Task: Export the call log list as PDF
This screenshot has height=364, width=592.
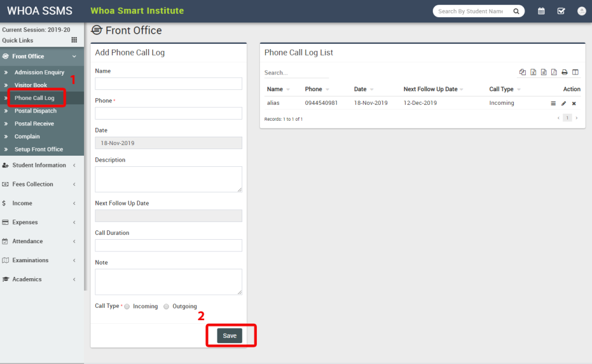Action: (x=554, y=72)
